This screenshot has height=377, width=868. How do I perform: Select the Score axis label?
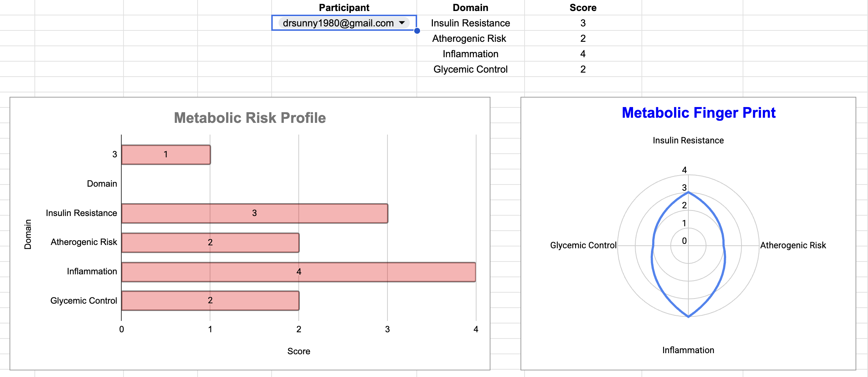click(299, 351)
